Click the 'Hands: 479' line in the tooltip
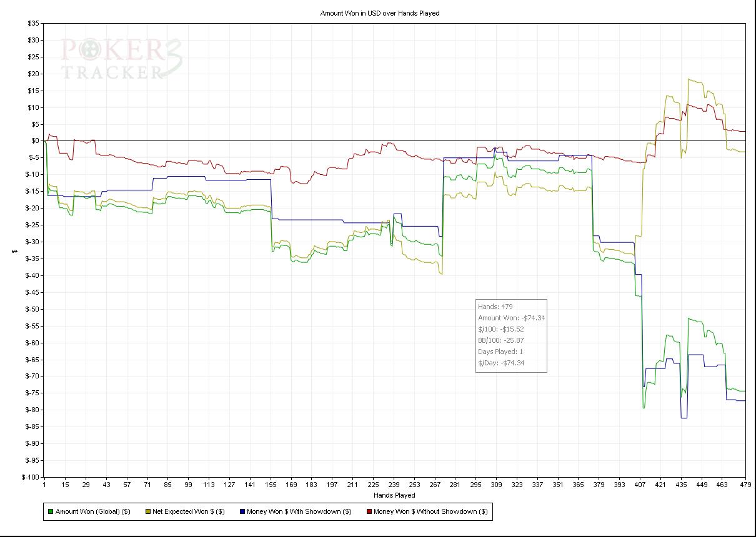 click(495, 307)
